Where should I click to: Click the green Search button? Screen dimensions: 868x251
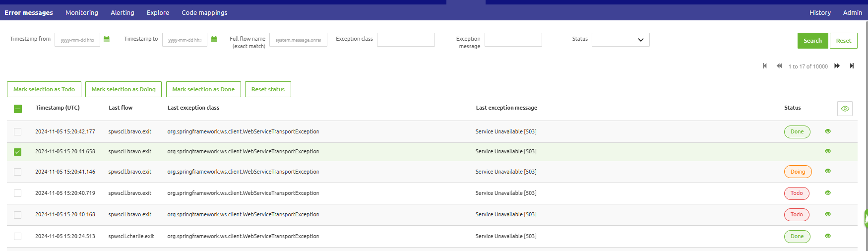812,41
